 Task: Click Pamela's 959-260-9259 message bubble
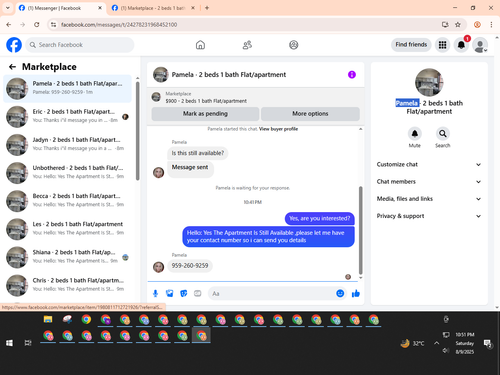point(190,266)
